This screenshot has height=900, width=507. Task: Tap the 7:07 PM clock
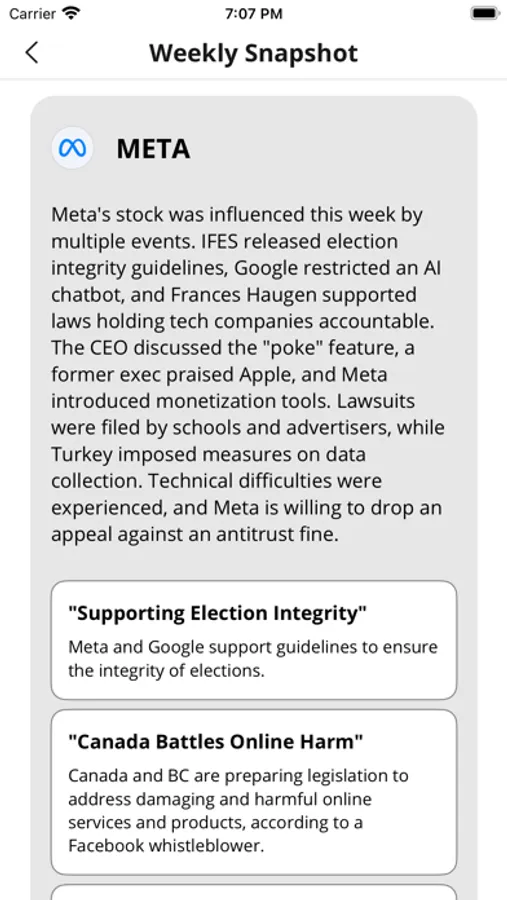253,13
